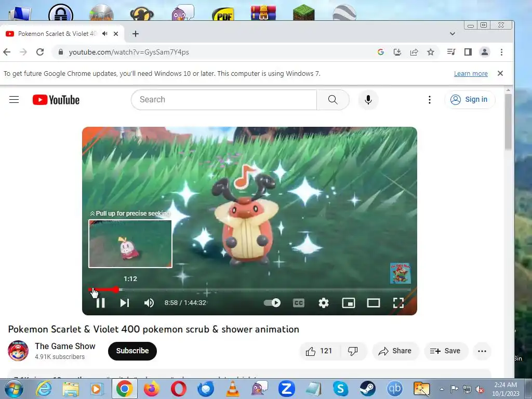Click the red scrubber handle on timeline
532x399 pixels.
pyautogui.click(x=116, y=290)
